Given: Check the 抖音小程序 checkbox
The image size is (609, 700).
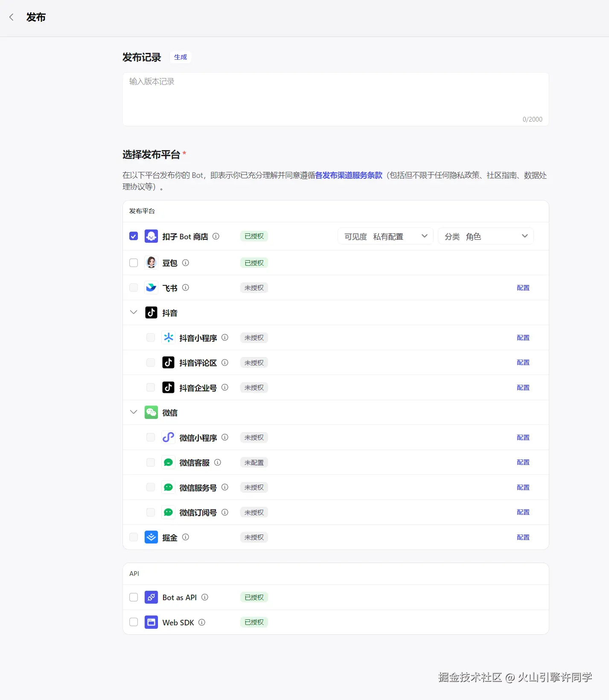Looking at the screenshot, I should click(151, 338).
